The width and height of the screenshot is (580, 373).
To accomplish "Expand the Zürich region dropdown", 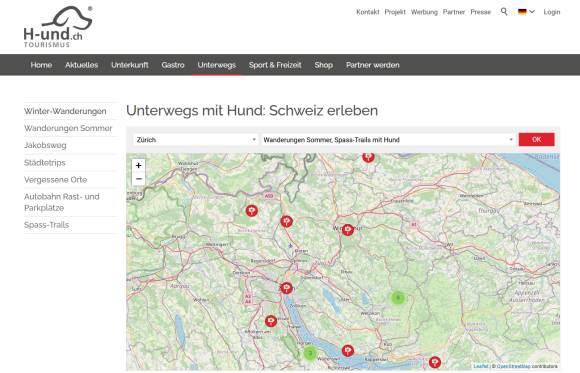I will pyautogui.click(x=196, y=140).
